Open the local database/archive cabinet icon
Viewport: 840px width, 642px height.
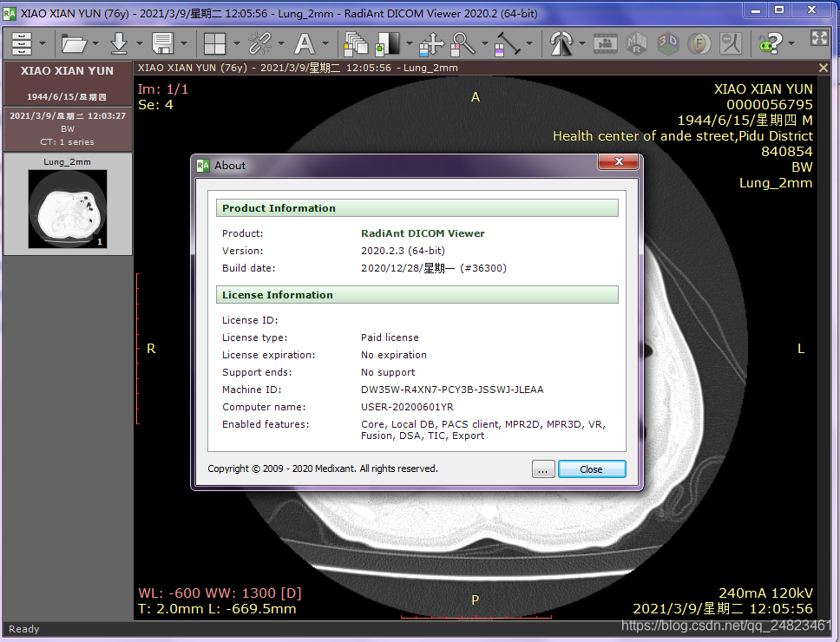[x=22, y=43]
